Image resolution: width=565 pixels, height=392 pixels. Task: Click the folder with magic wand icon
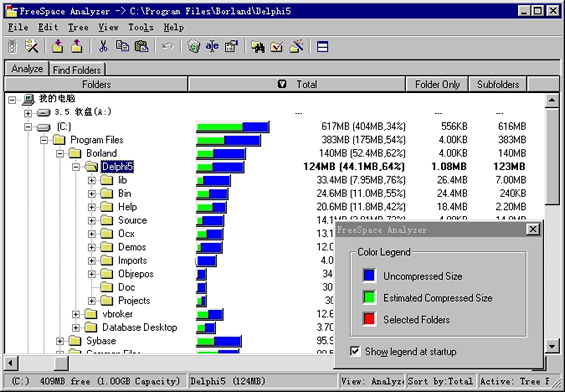tap(296, 46)
